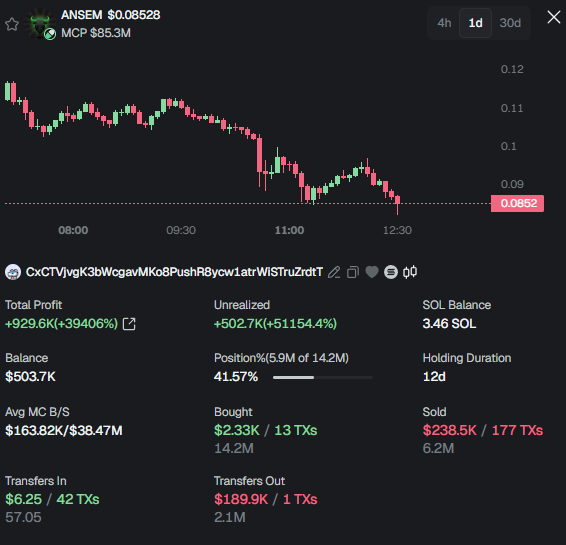Screen dimensions: 566x545
Task: Close the token detail panel
Action: point(554,17)
